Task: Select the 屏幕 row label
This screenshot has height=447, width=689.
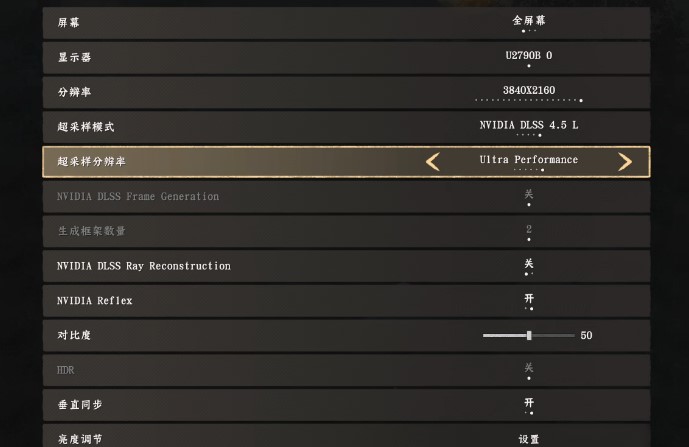Action: [69, 23]
